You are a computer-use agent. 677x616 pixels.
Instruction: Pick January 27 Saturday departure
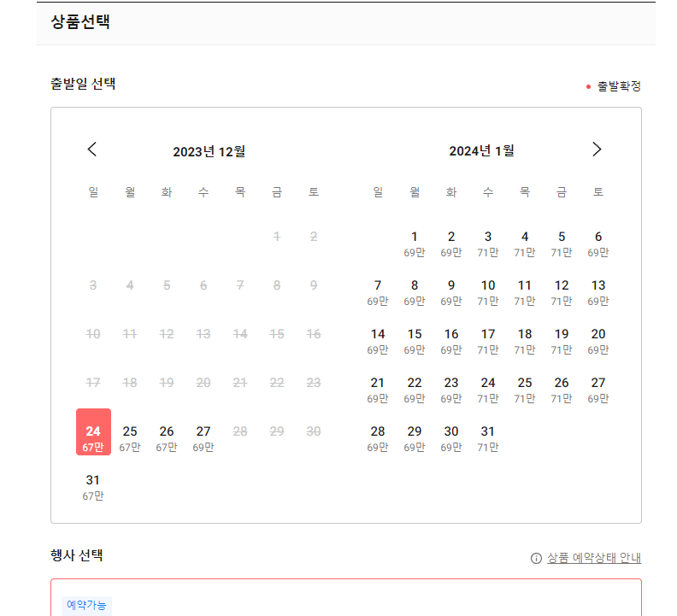coord(598,389)
